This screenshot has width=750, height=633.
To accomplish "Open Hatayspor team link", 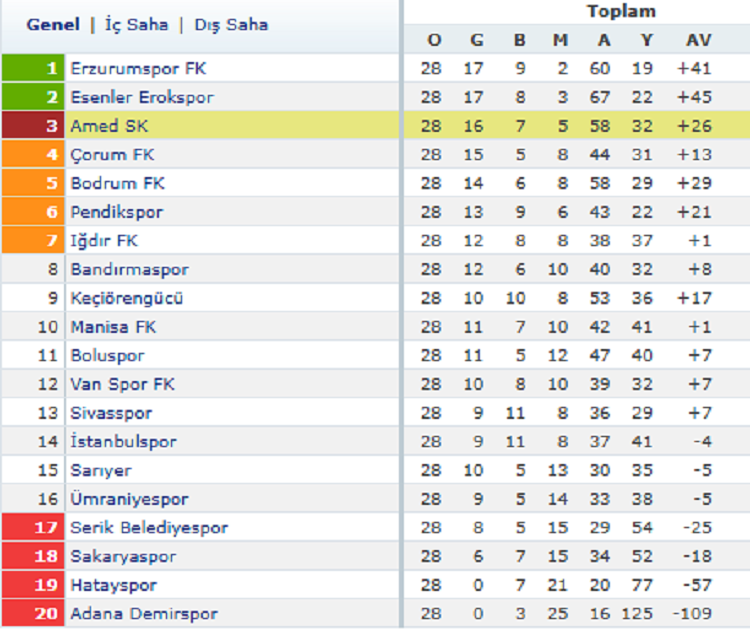I will pos(113,585).
